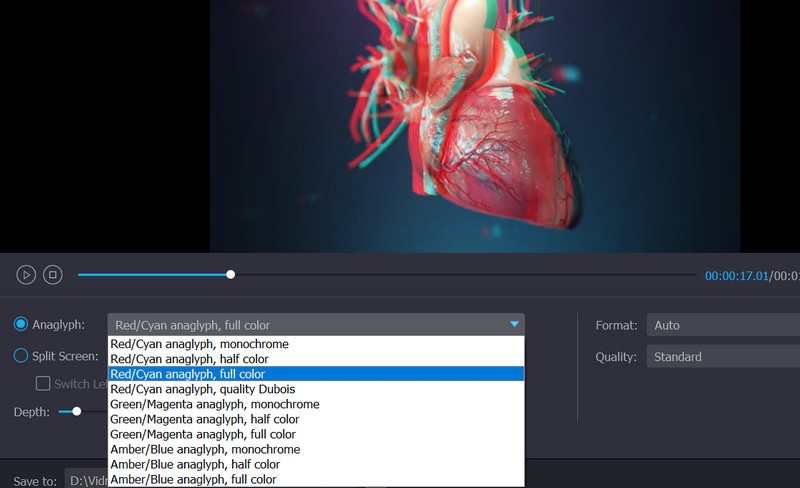Toggle the Switch Left/Right checkbox

pos(43,383)
